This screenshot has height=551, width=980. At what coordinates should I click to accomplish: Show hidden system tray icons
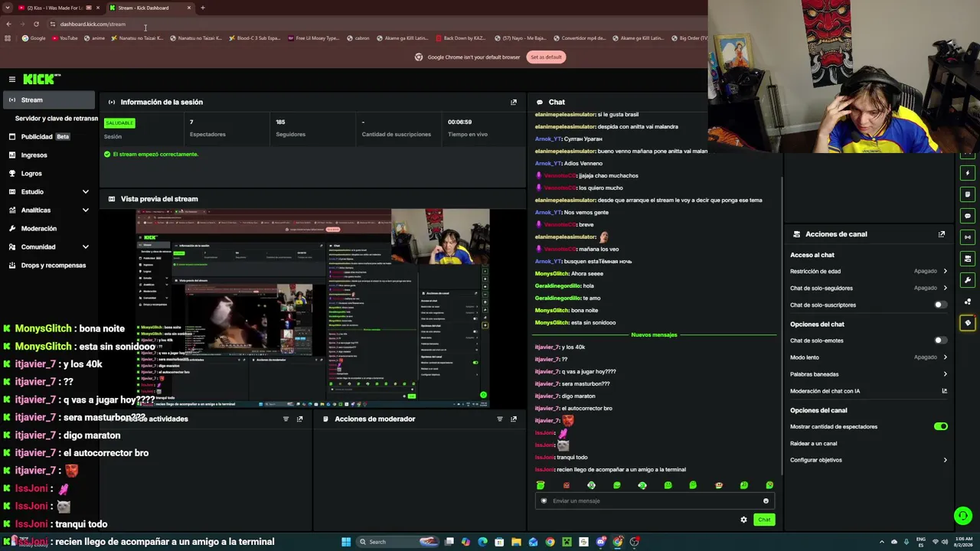881,542
